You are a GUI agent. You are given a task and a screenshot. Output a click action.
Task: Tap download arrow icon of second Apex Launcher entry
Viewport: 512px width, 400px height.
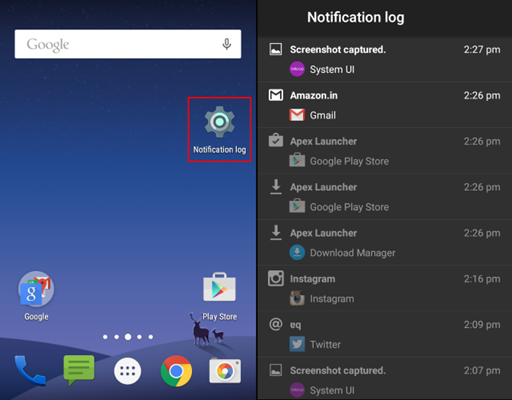276,187
